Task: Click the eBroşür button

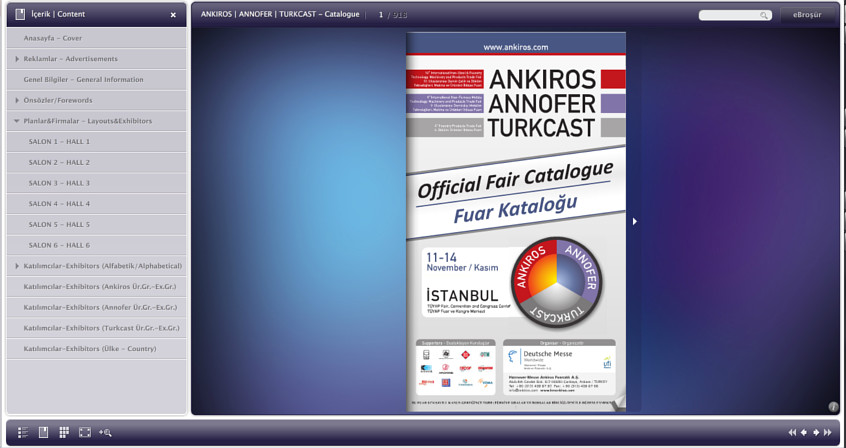Action: [807, 15]
